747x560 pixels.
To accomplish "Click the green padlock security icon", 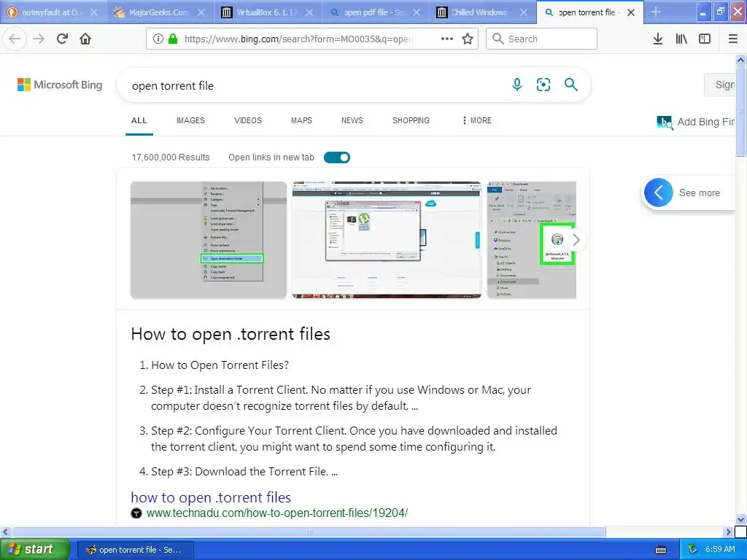I will 173,39.
